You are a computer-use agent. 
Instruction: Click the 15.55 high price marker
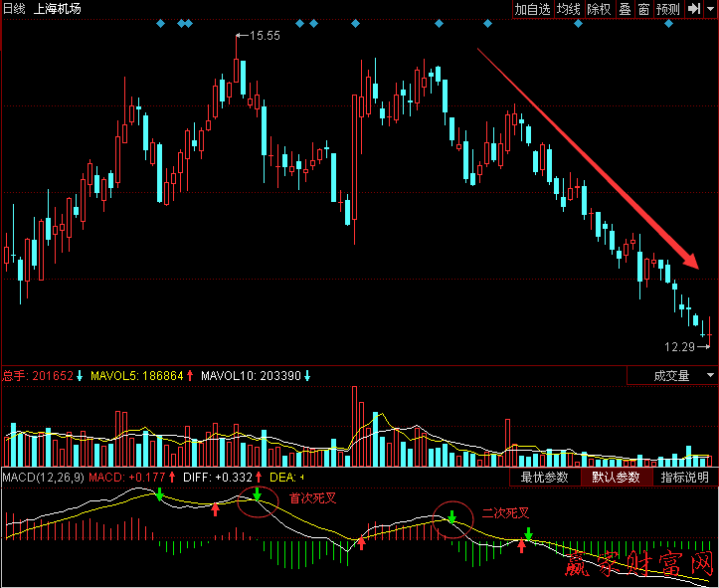[264, 36]
